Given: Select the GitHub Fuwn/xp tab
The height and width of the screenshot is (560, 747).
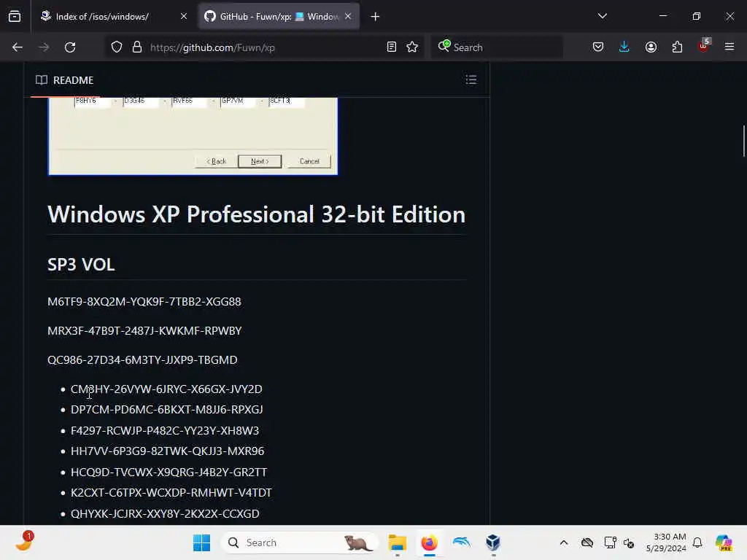Looking at the screenshot, I should tap(278, 17).
